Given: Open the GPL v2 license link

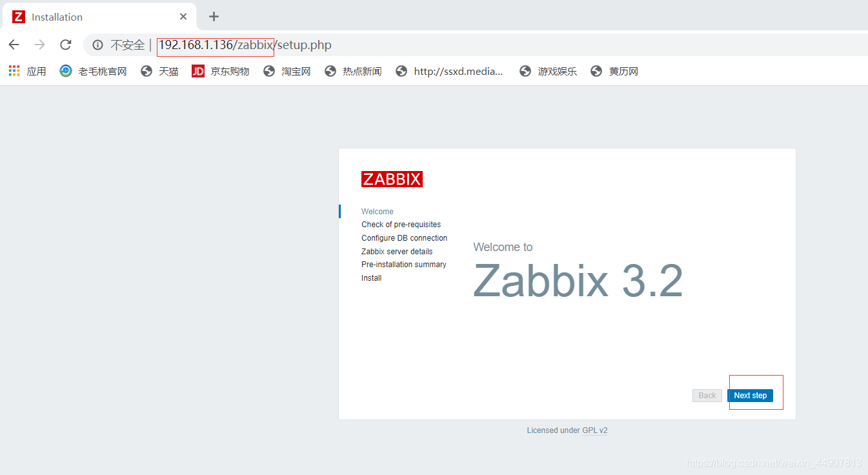Looking at the screenshot, I should click(594, 430).
